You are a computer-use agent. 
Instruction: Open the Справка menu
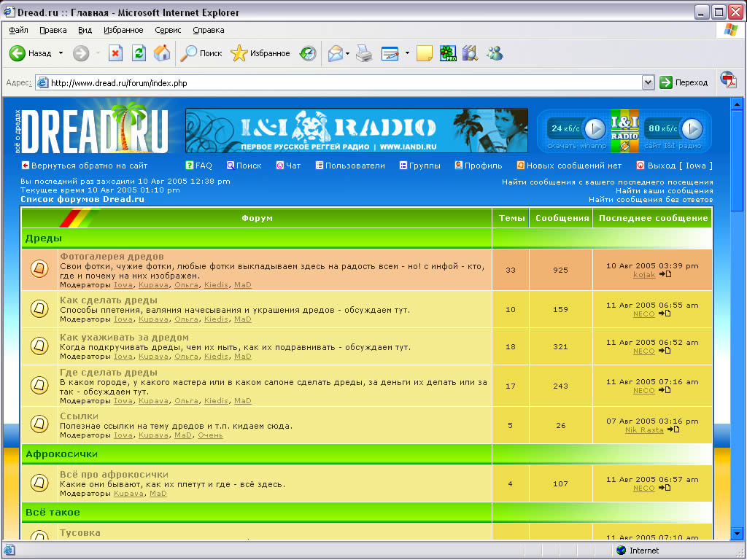tap(208, 30)
